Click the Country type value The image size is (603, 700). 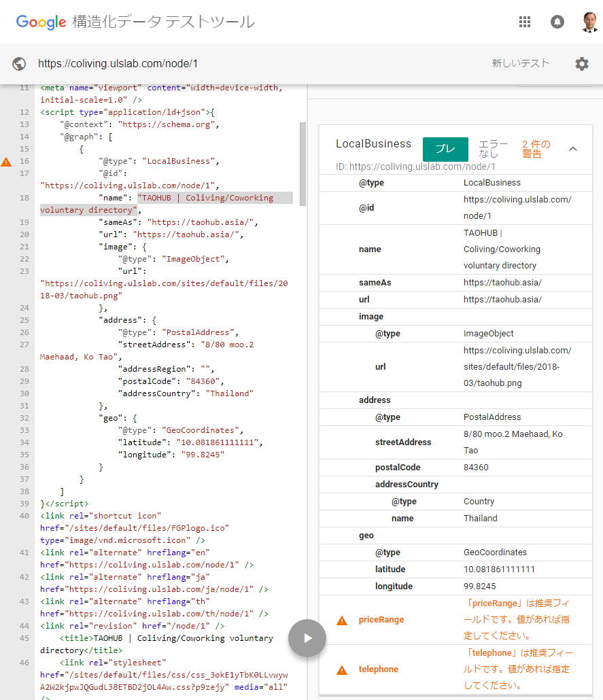point(479,502)
